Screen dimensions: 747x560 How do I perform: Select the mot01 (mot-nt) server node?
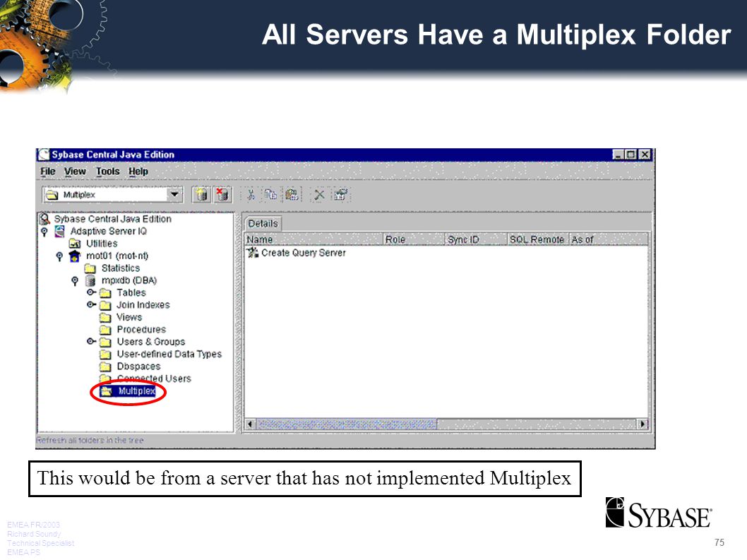pyautogui.click(x=117, y=256)
